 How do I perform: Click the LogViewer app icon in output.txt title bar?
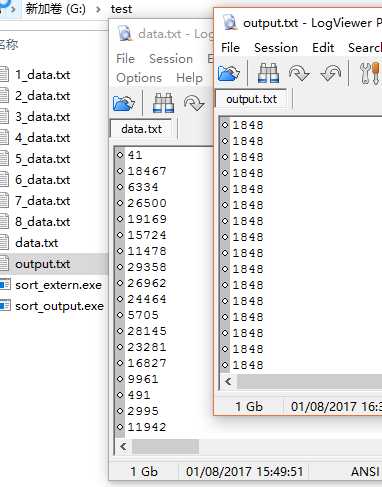[230, 22]
